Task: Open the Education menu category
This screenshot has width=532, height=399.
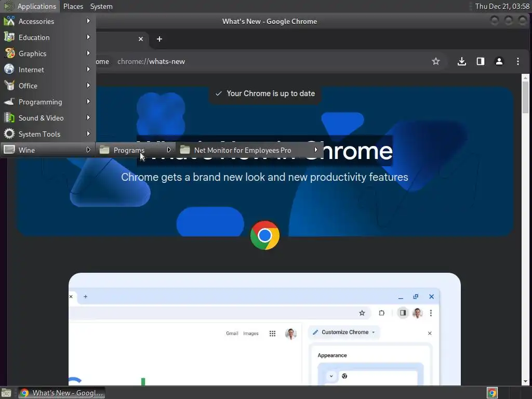Action: [48, 37]
